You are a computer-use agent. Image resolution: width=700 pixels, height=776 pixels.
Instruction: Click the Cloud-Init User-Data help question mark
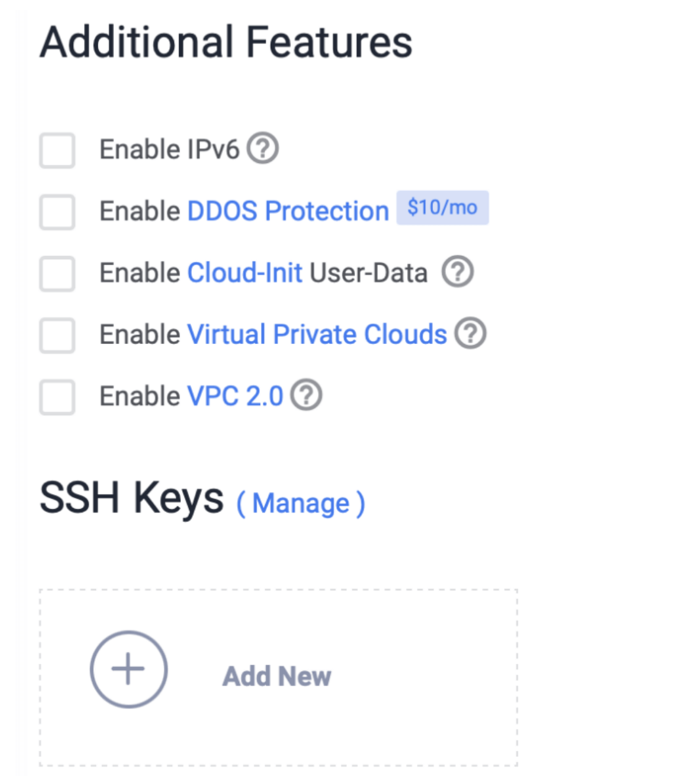tap(458, 271)
